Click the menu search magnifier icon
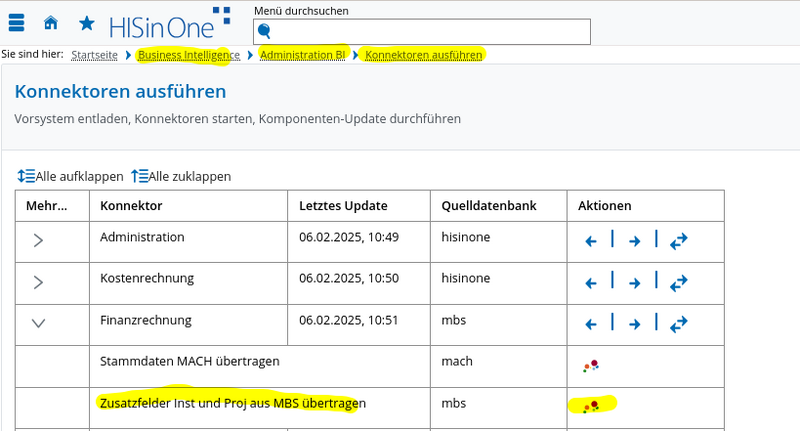The image size is (800, 431). click(x=264, y=32)
